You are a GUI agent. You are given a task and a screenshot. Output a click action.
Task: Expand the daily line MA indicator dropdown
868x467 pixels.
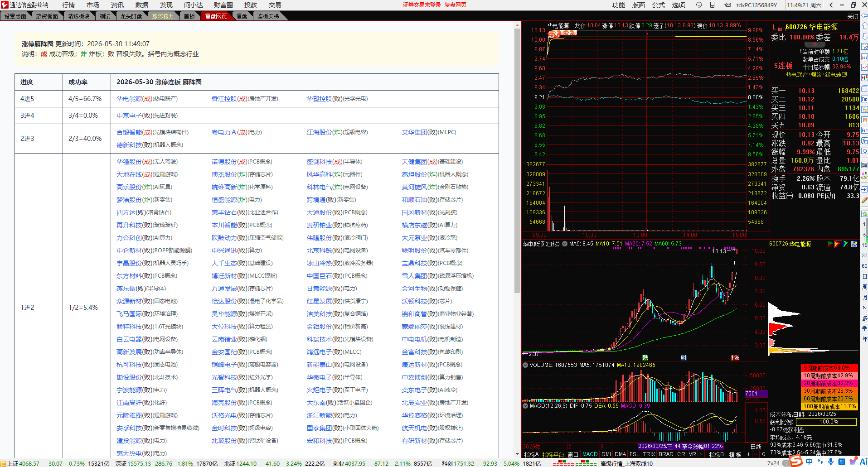click(x=565, y=244)
